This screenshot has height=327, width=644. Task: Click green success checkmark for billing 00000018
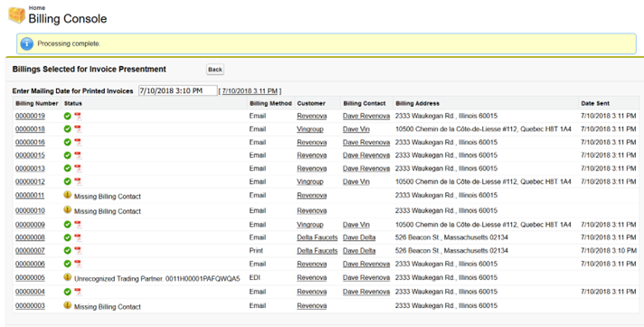click(x=67, y=130)
